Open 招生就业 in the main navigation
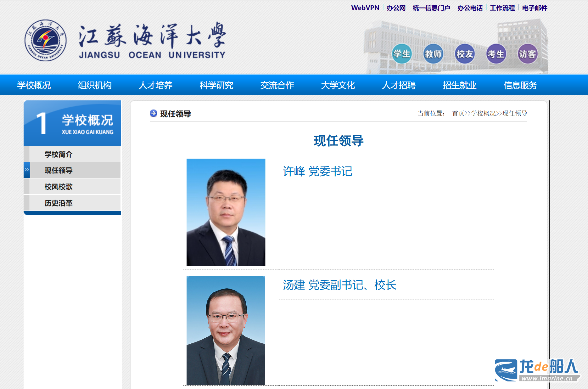The width and height of the screenshot is (588, 389). coord(459,85)
